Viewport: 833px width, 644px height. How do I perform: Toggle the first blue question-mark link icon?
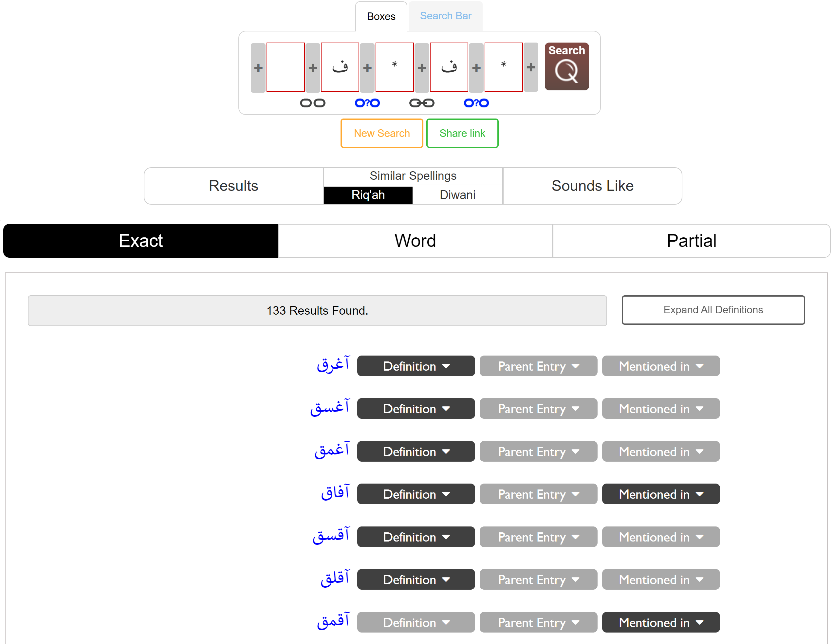(x=367, y=103)
